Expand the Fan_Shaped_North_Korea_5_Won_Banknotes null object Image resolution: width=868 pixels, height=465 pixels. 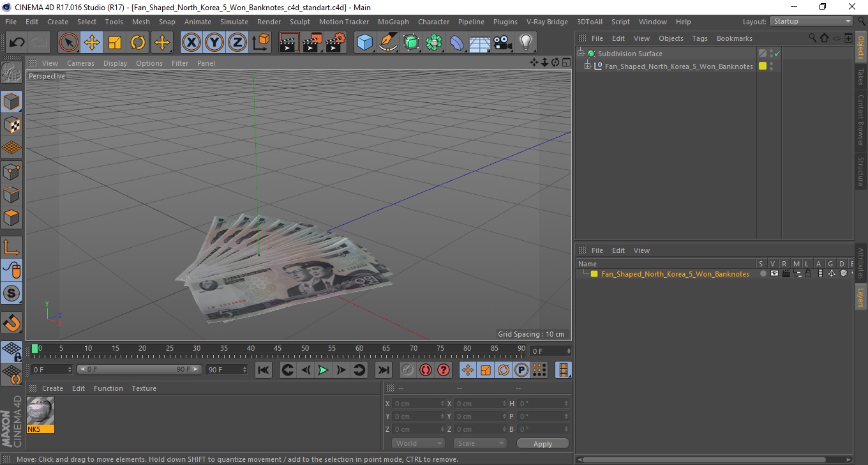coord(588,66)
